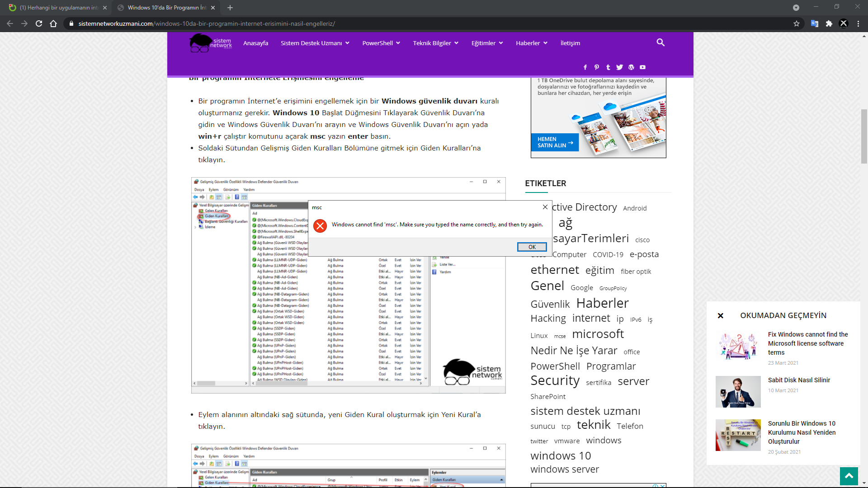868x488 pixels.
Task: Open the browser extensions puzzle icon
Action: [829, 23]
